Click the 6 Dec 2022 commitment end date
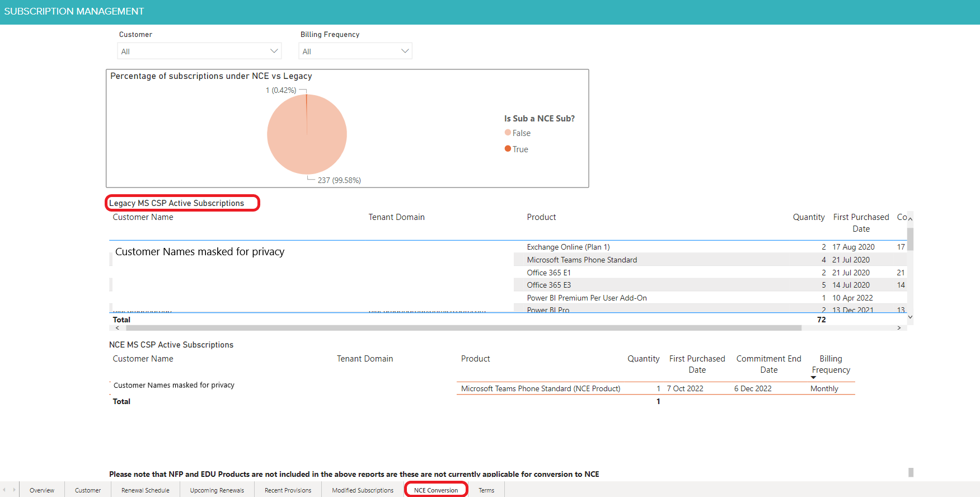Image resolution: width=980 pixels, height=497 pixels. 753,388
